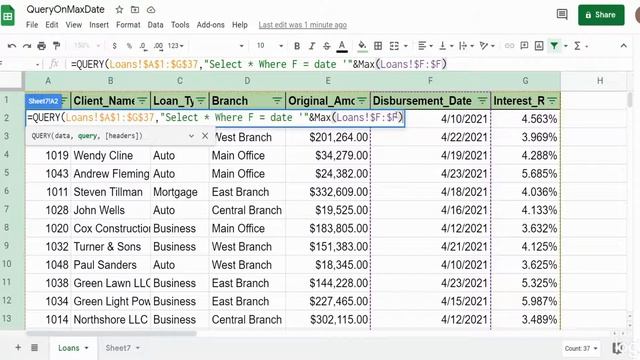The height and width of the screenshot is (360, 640).
Task: Open Client_Name column filter
Action: 142,100
